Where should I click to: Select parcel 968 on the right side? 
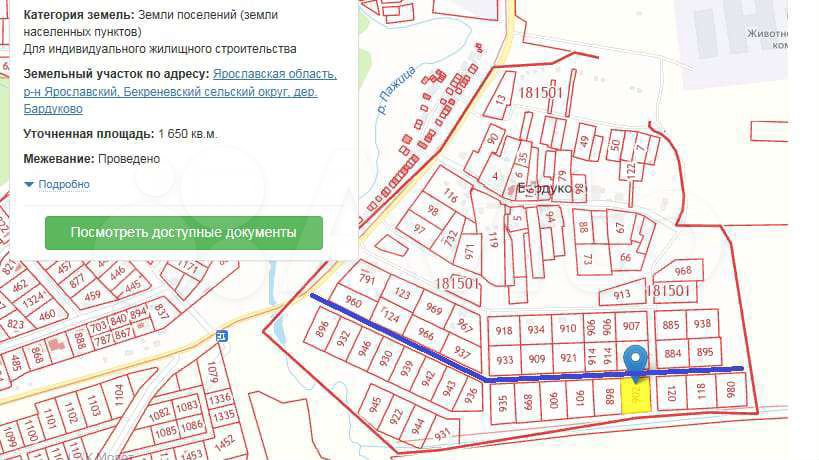(x=684, y=271)
